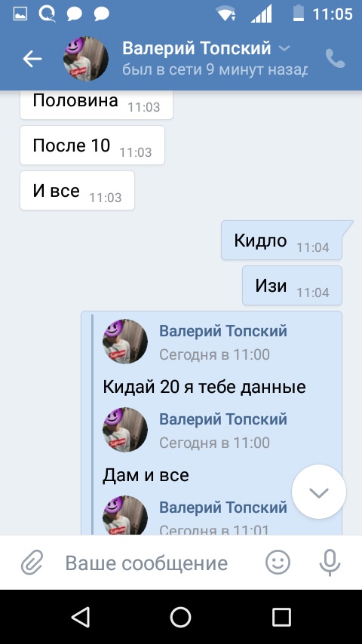Open the first Валерий Топский name link in the forwarded message

click(223, 330)
